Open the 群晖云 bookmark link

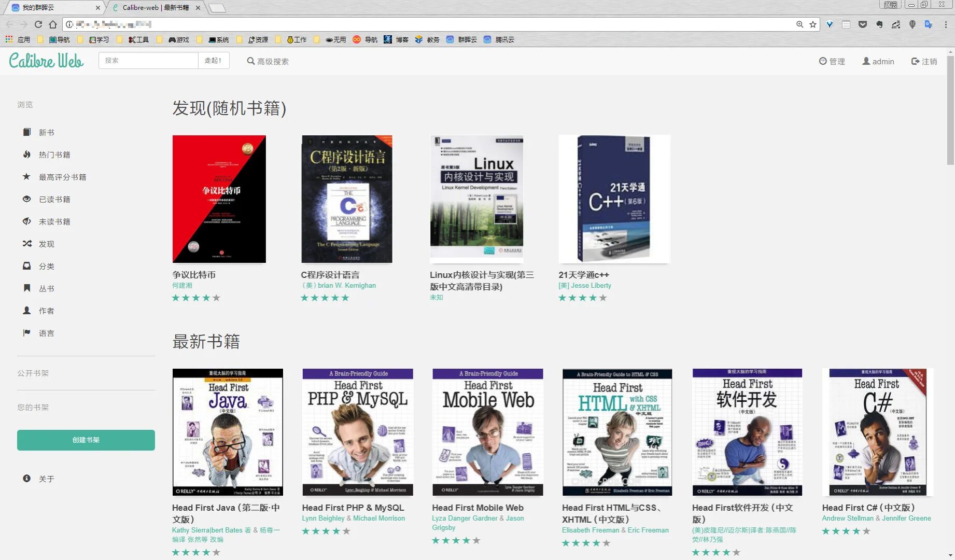[461, 39]
